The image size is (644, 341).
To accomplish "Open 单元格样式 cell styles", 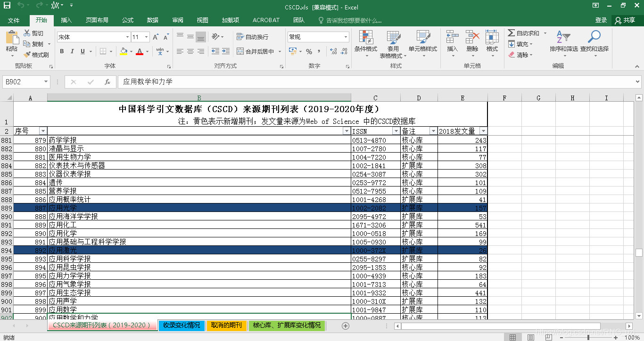I will tap(423, 44).
